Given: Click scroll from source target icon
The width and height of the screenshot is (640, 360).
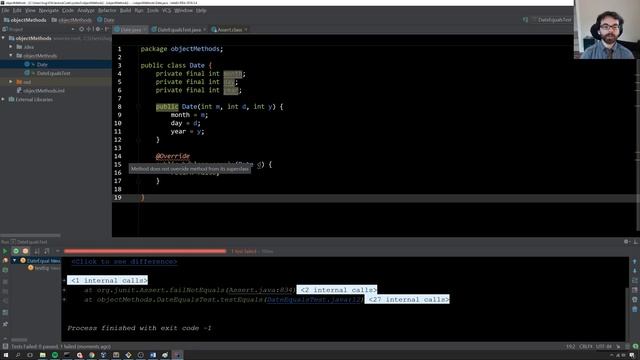Looking at the screenshot, I should click(82, 29).
